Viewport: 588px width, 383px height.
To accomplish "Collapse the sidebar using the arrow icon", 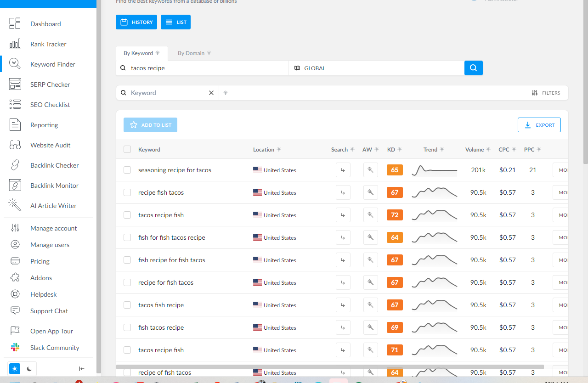I will 81,368.
